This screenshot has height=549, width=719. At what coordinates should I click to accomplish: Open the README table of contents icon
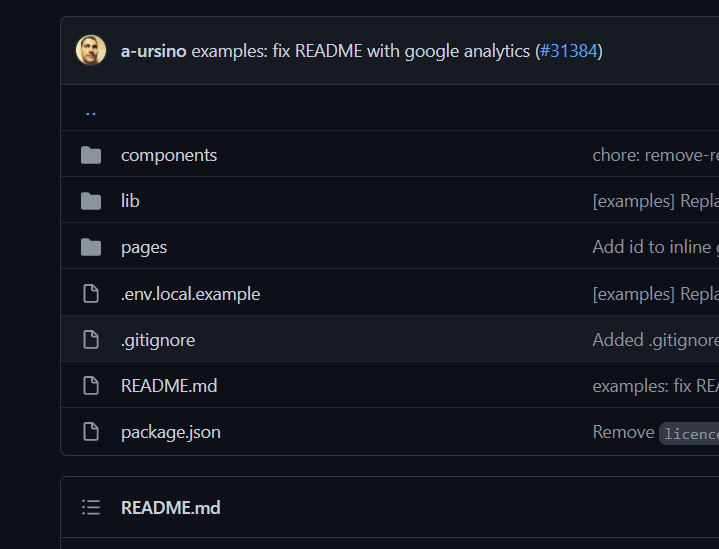(91, 508)
